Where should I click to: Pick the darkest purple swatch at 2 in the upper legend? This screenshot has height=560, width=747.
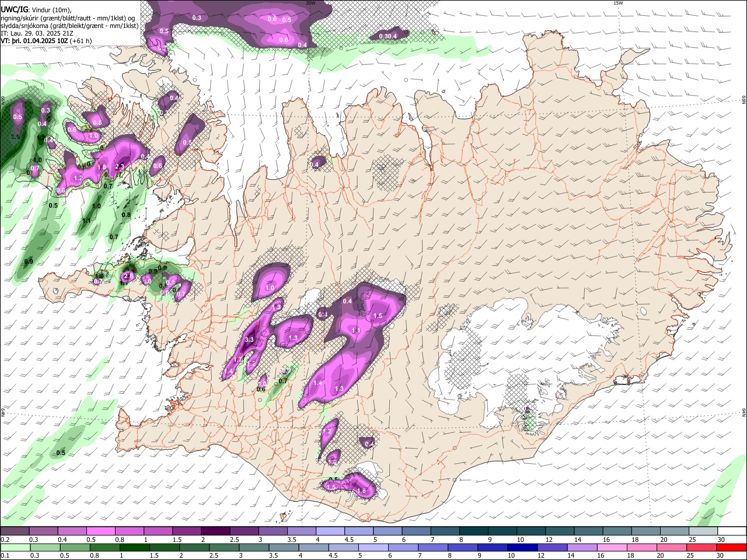click(x=215, y=531)
